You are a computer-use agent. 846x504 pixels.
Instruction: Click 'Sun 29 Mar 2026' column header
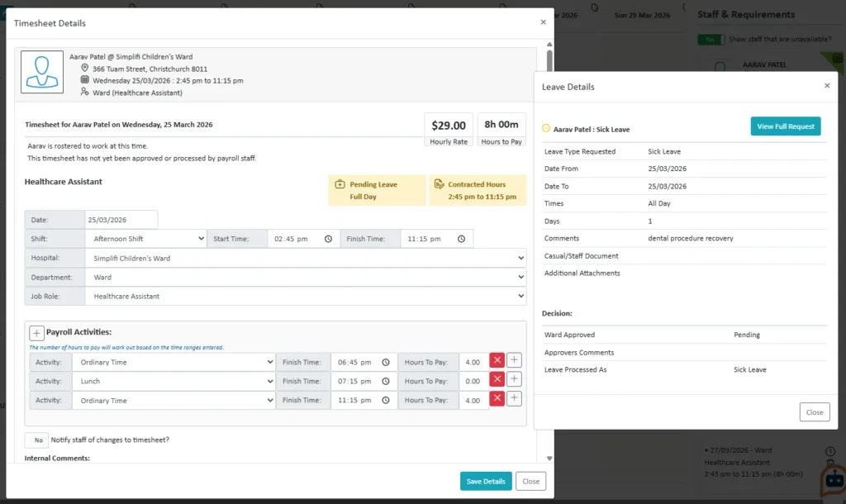click(x=642, y=15)
